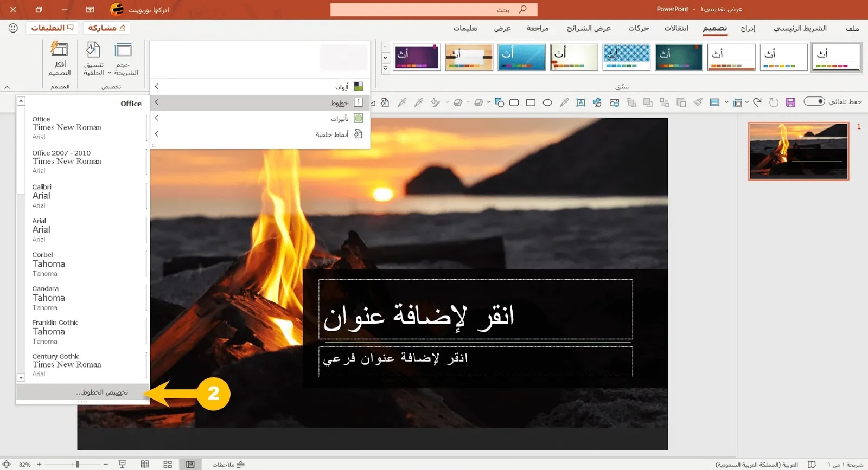Open the Insert (إدراج) ribbon tab
Screen dimensions: 868x470
[748, 28]
